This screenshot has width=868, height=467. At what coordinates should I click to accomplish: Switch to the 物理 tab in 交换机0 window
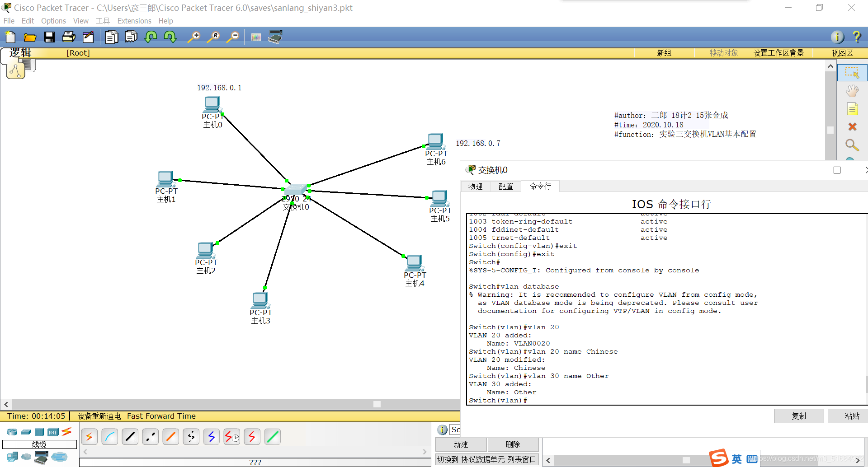point(476,186)
